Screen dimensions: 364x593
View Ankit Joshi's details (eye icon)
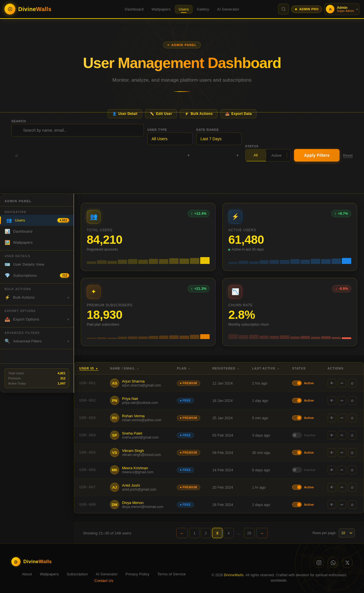[x=332, y=487]
